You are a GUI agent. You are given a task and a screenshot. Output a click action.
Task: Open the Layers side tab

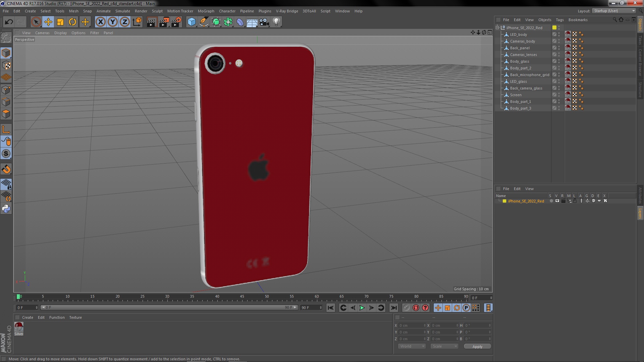tap(640, 213)
